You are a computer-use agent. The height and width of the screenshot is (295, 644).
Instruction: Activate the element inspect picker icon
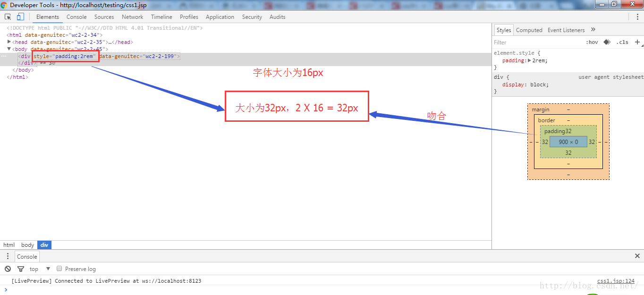pos(8,17)
